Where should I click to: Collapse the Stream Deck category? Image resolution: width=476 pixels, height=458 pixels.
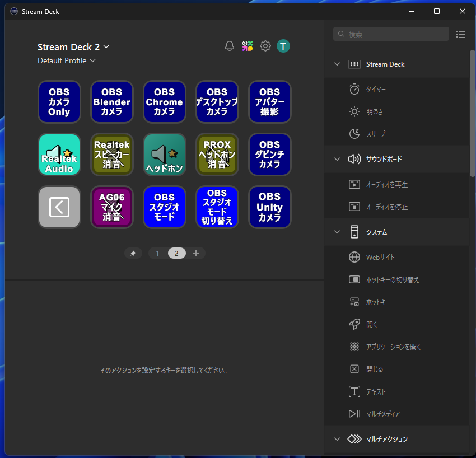click(337, 64)
